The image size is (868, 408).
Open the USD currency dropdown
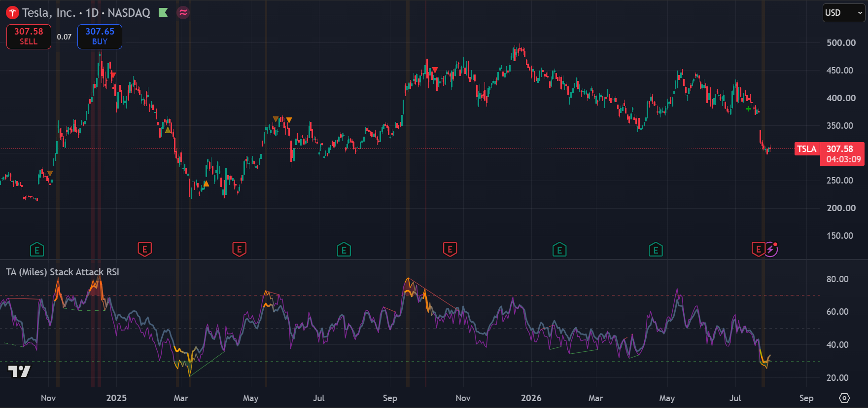pyautogui.click(x=844, y=13)
